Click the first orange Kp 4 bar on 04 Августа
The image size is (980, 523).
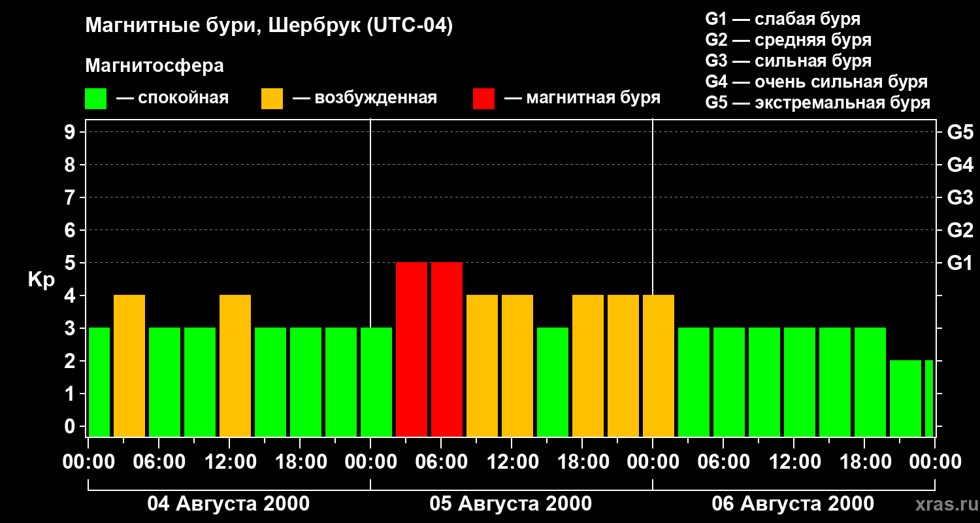point(129,366)
